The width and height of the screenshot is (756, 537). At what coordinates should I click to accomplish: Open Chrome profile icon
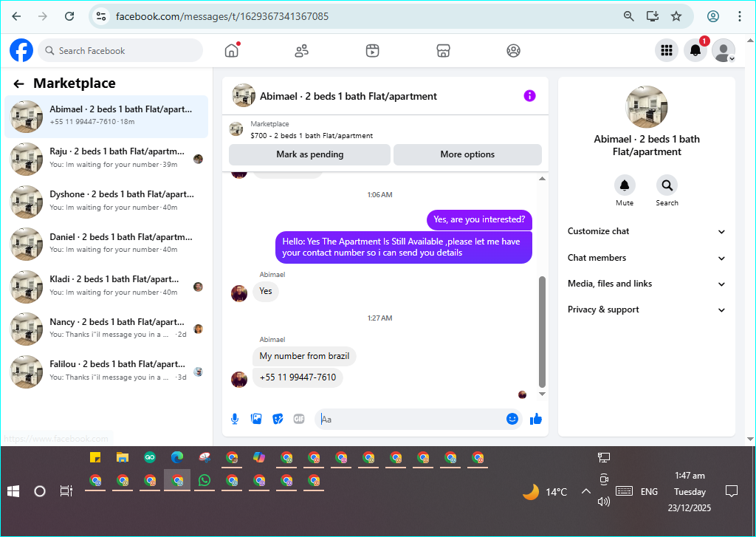click(x=713, y=16)
